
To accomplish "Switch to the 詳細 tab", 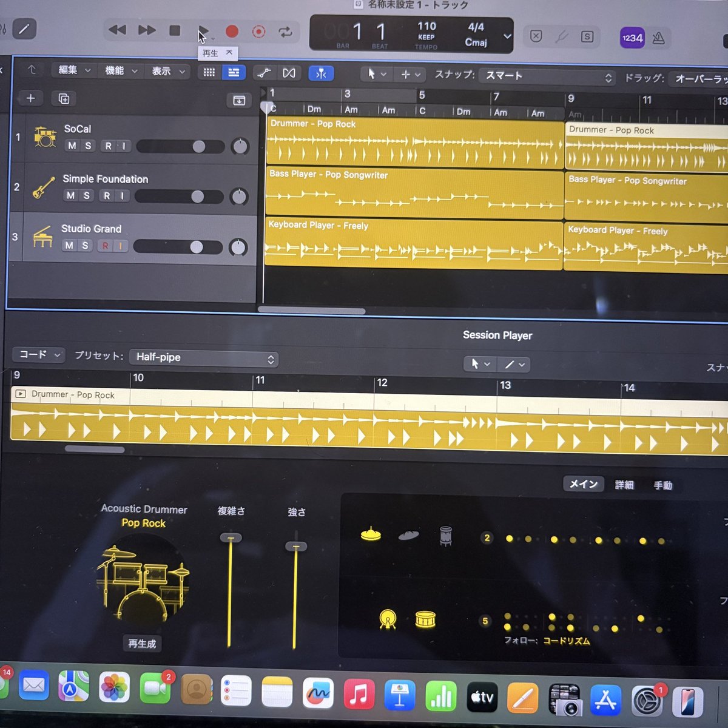I will (624, 485).
